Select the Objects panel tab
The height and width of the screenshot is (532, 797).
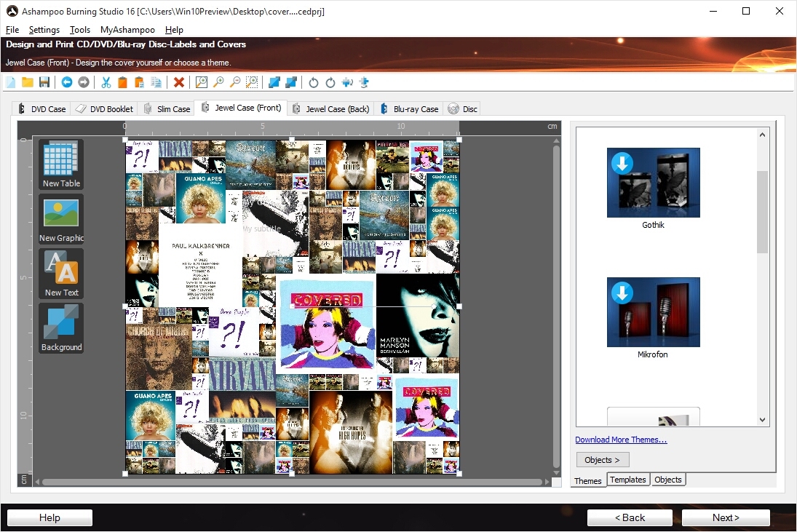(x=668, y=480)
